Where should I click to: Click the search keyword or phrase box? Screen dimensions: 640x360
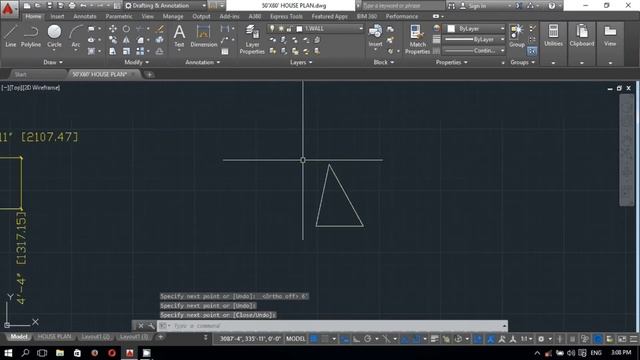coord(402,6)
